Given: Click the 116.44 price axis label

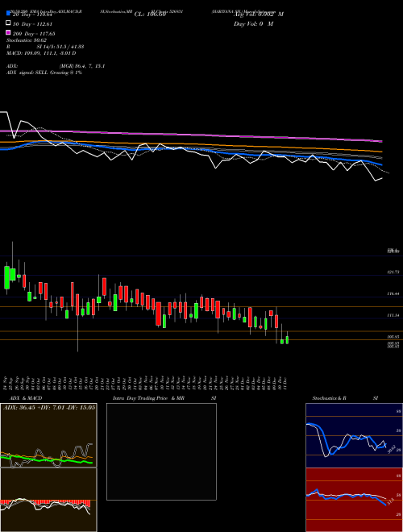Looking at the screenshot, I should pyautogui.click(x=393, y=294).
